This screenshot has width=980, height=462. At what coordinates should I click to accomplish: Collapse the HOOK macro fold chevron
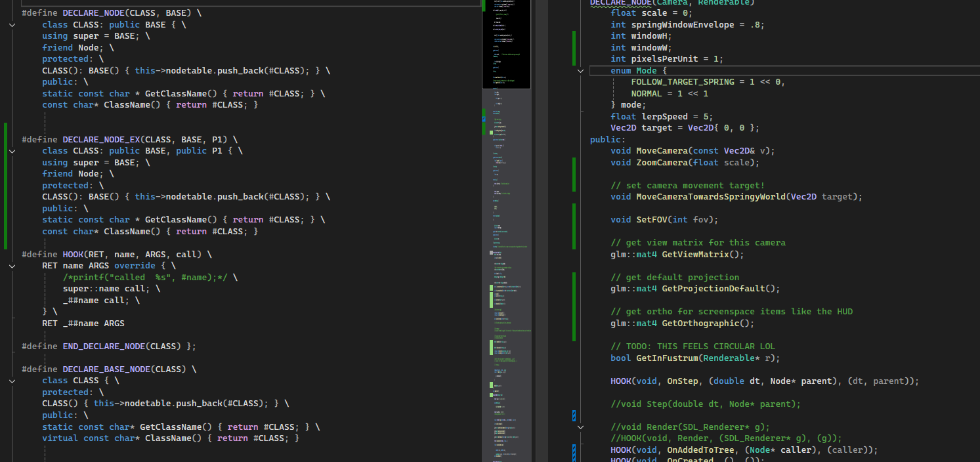[x=12, y=266]
